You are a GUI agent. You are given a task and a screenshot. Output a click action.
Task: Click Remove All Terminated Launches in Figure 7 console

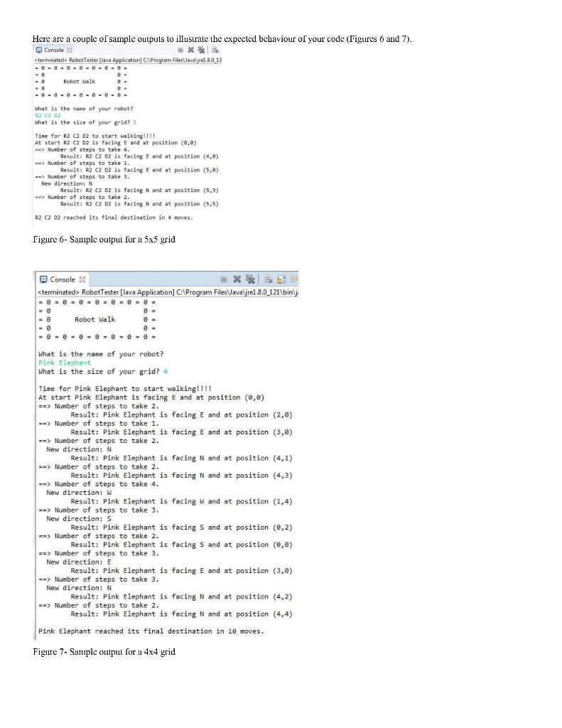coord(250,279)
